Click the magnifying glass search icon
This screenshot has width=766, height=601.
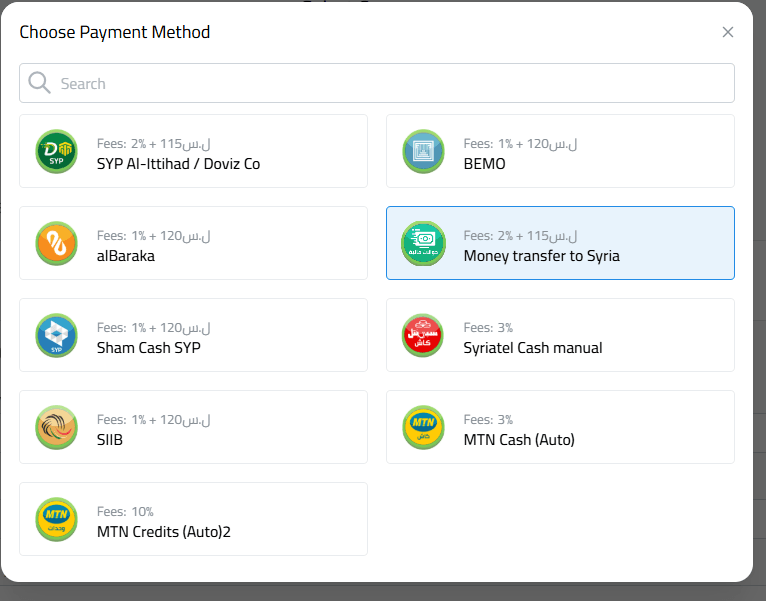coord(39,83)
